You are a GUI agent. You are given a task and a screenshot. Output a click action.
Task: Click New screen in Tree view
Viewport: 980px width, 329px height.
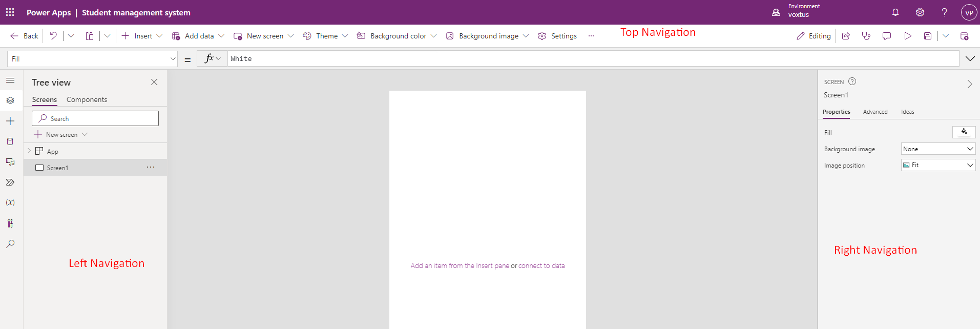click(61, 134)
